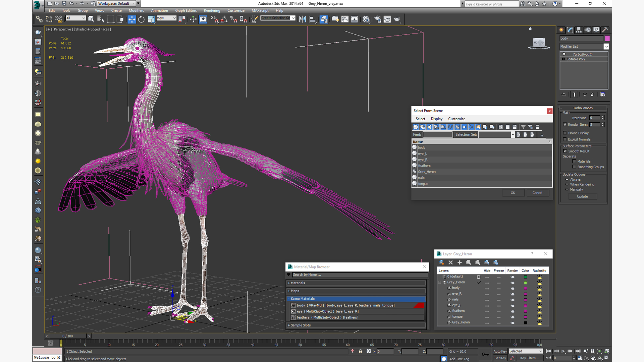Toggle Display Cameras filter in Select From Scene
The width and height of the screenshot is (644, 362).
(x=436, y=127)
